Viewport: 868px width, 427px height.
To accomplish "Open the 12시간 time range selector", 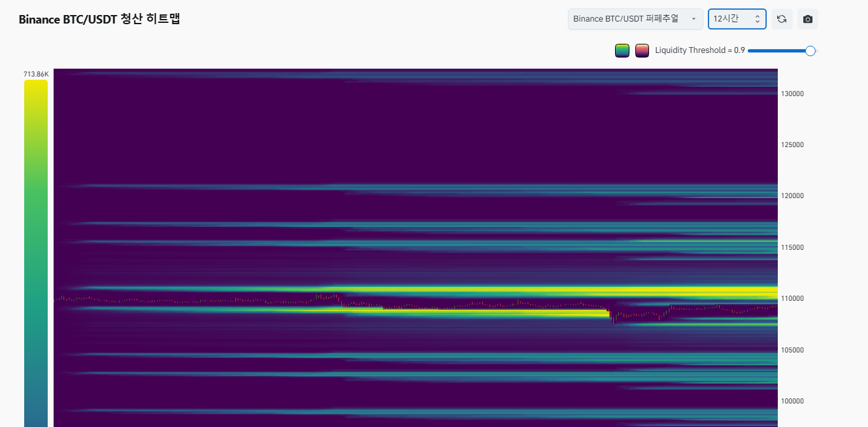I will [737, 19].
